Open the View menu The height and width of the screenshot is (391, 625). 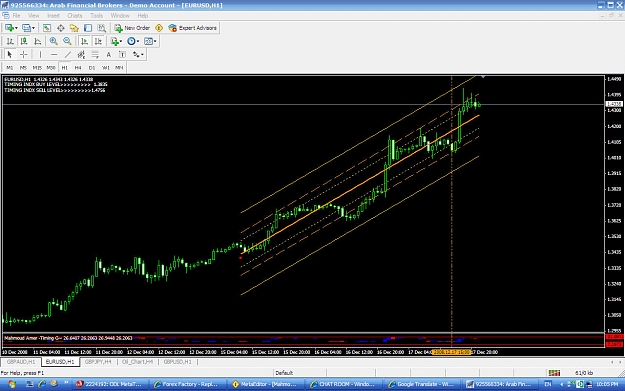(33, 16)
